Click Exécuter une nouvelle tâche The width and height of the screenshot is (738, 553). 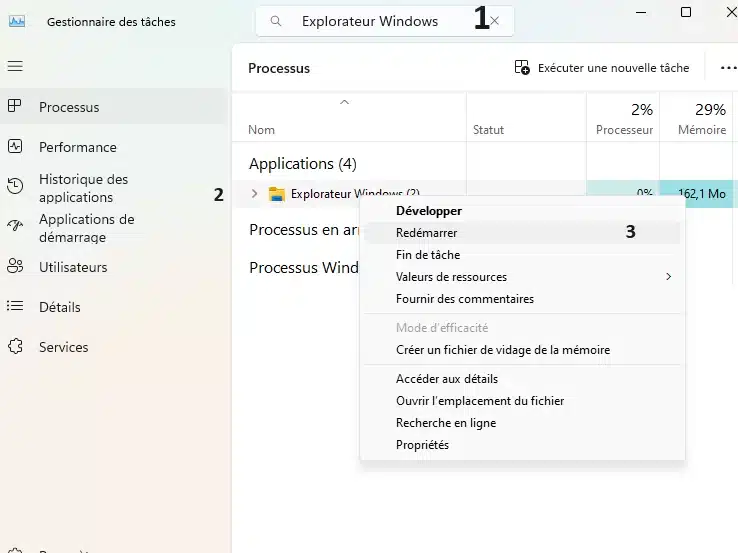coord(602,68)
